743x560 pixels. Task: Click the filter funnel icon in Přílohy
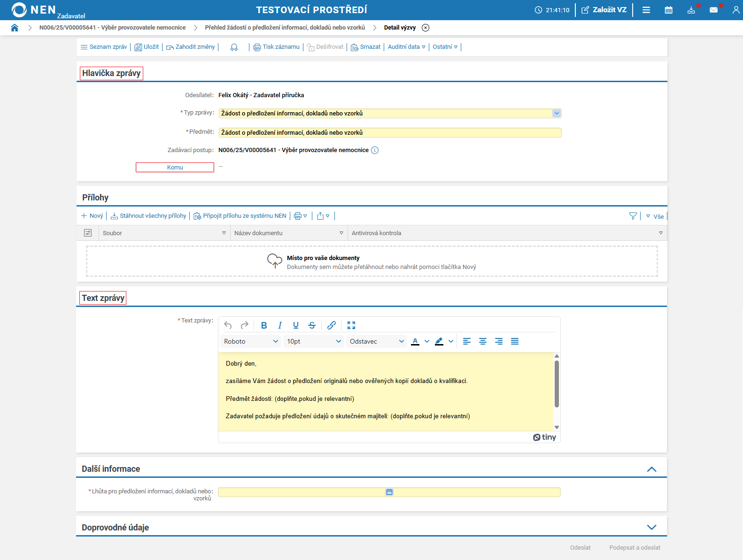point(633,216)
